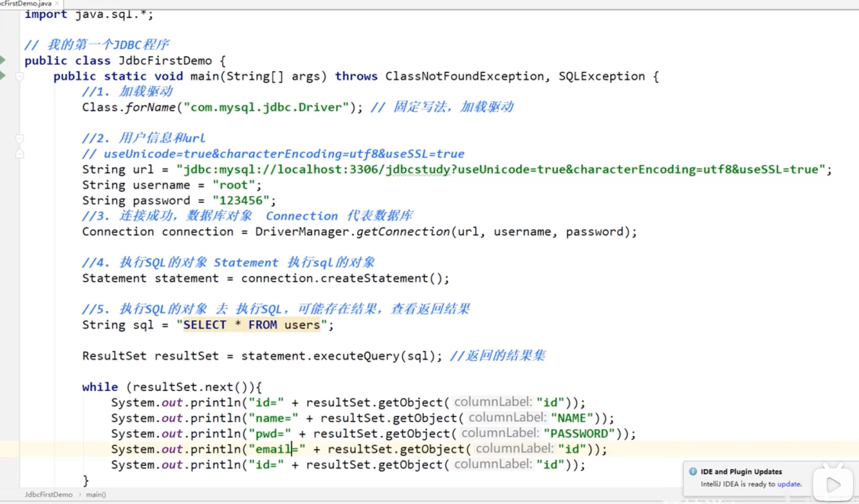
Task: Open the update link in notification
Action: [789, 484]
